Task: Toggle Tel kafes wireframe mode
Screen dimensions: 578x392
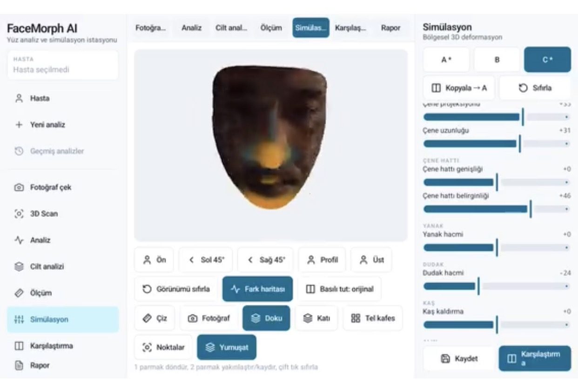Action: pos(373,318)
